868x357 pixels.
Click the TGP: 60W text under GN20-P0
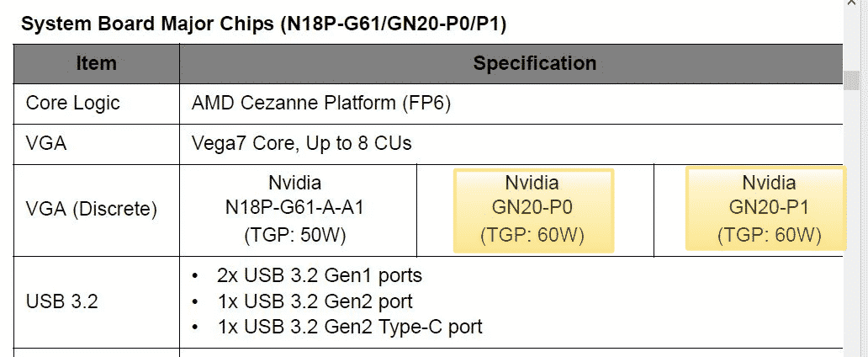[533, 235]
